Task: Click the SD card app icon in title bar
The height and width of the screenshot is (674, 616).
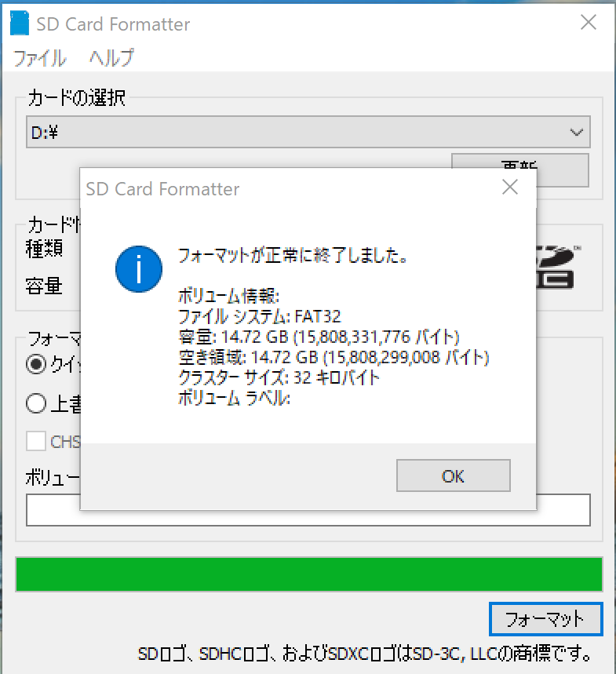Action: pos(20,24)
